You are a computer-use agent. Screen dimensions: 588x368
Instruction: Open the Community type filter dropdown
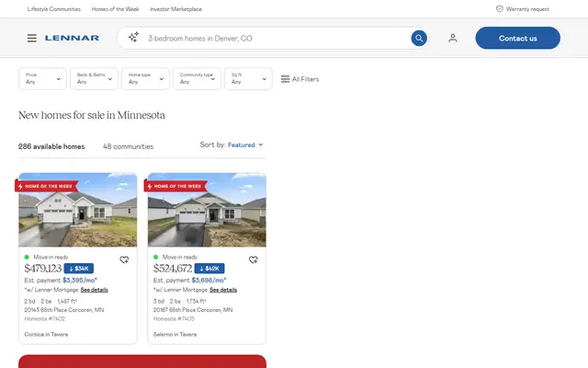click(x=197, y=78)
